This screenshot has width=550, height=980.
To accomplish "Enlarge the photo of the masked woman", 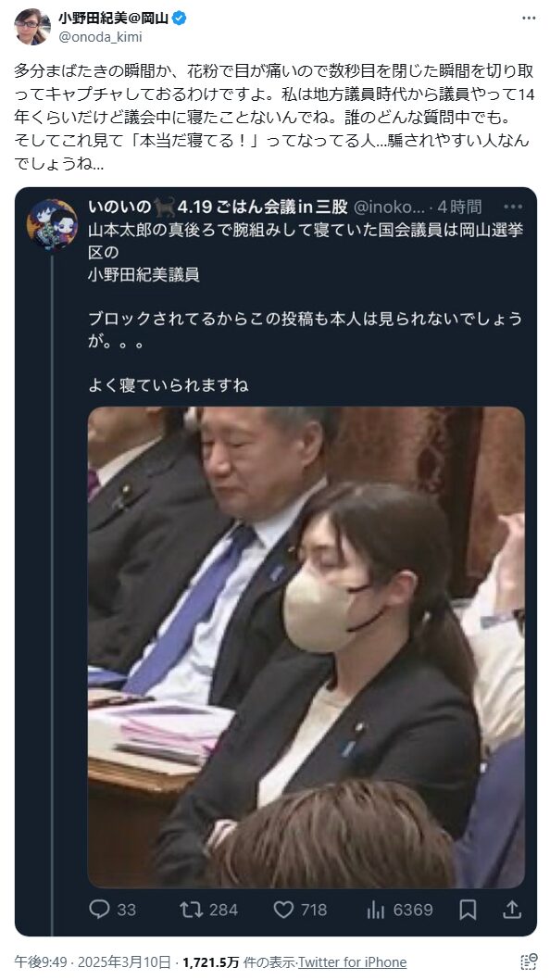I will tap(306, 647).
